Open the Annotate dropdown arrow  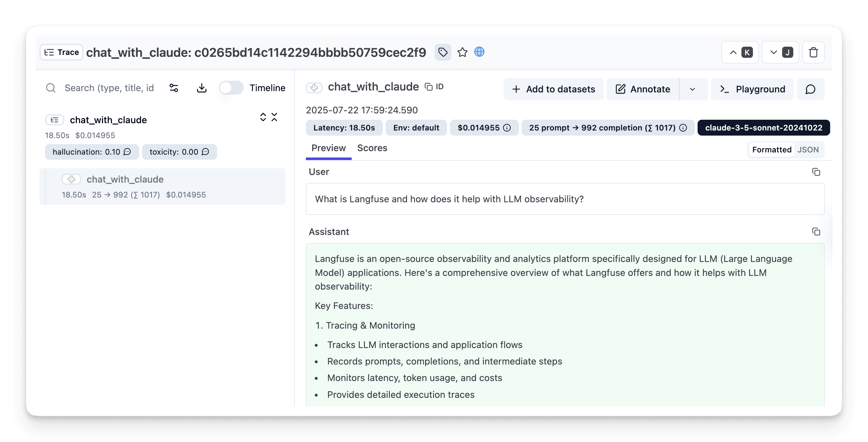[692, 89]
